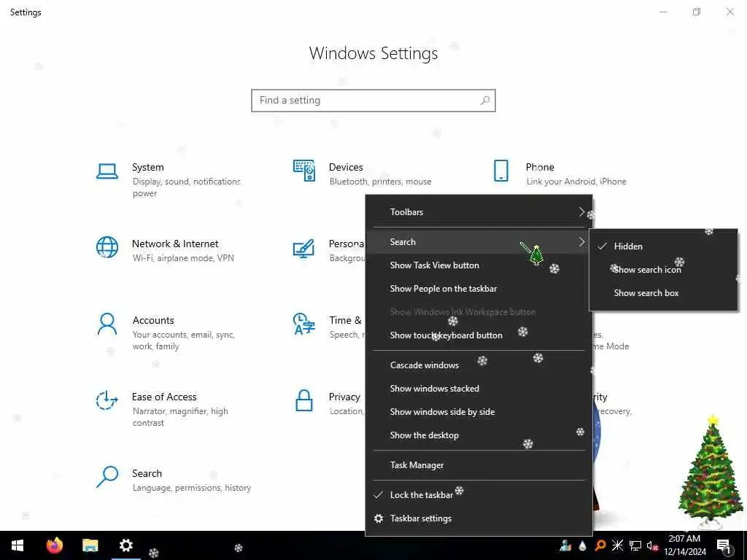
Task: Click the Devices heading
Action: [346, 167]
